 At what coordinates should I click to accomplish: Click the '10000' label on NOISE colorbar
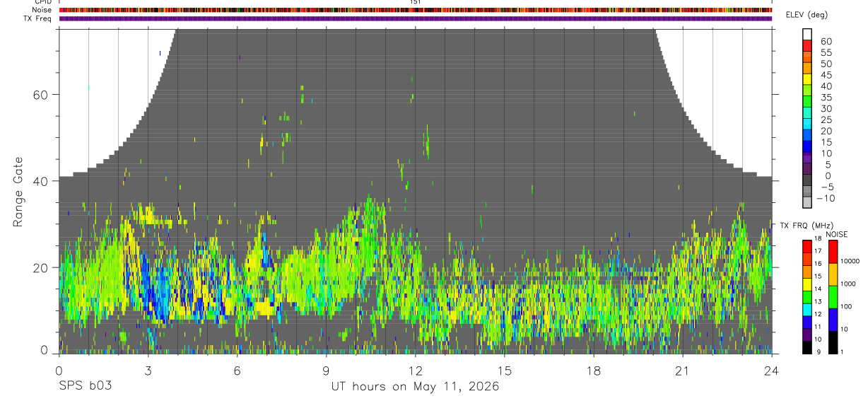coord(852,262)
